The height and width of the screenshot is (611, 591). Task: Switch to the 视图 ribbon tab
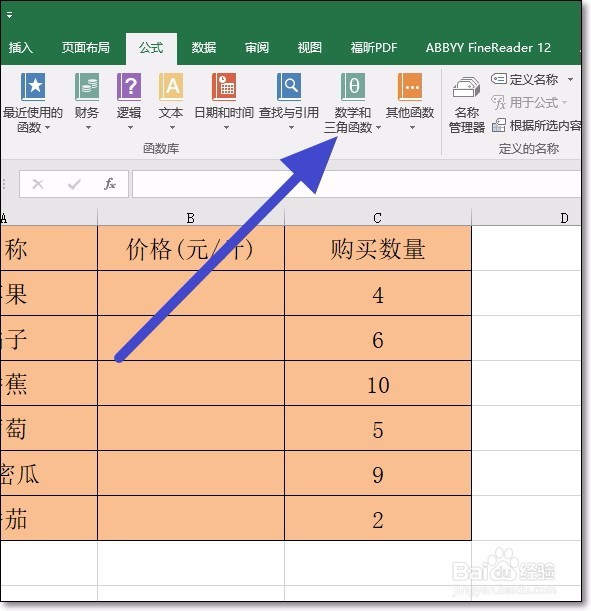310,48
